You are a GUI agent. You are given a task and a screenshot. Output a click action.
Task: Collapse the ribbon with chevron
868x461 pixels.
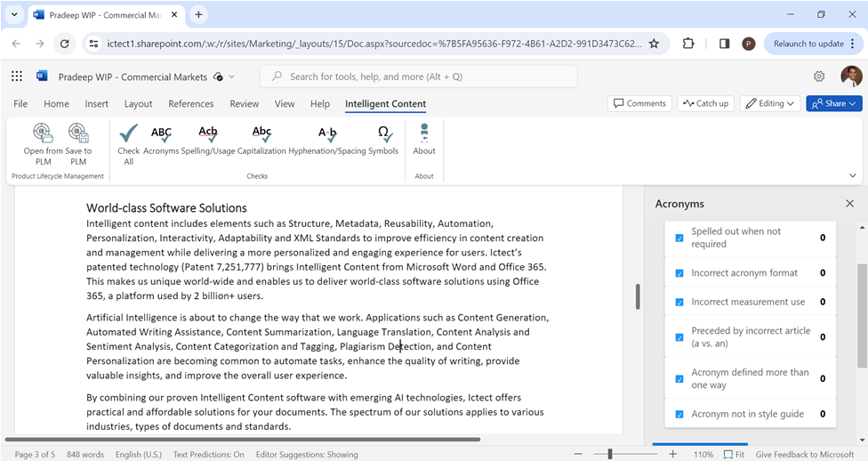point(853,175)
